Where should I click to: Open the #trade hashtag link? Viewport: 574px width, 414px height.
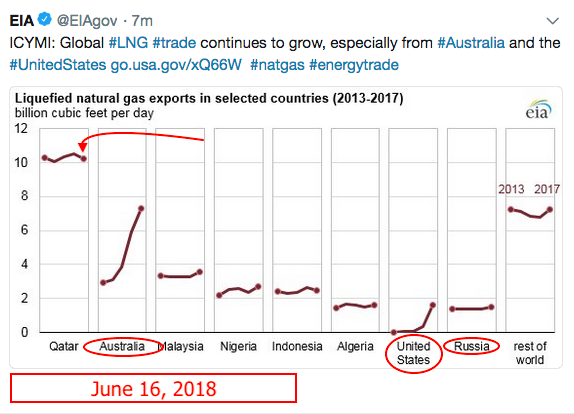tap(174, 43)
